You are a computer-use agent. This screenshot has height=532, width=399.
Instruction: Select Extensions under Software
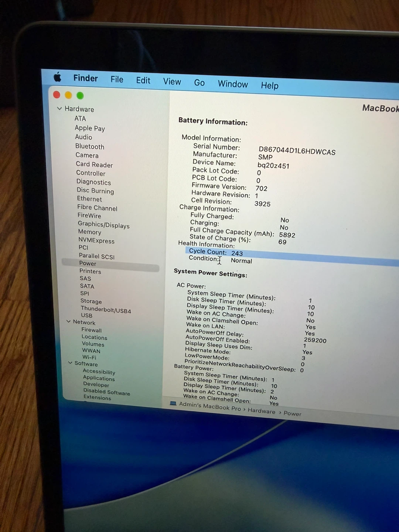(97, 398)
